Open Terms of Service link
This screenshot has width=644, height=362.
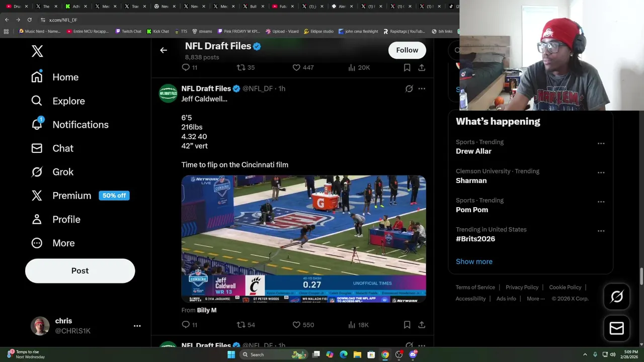[475, 287]
